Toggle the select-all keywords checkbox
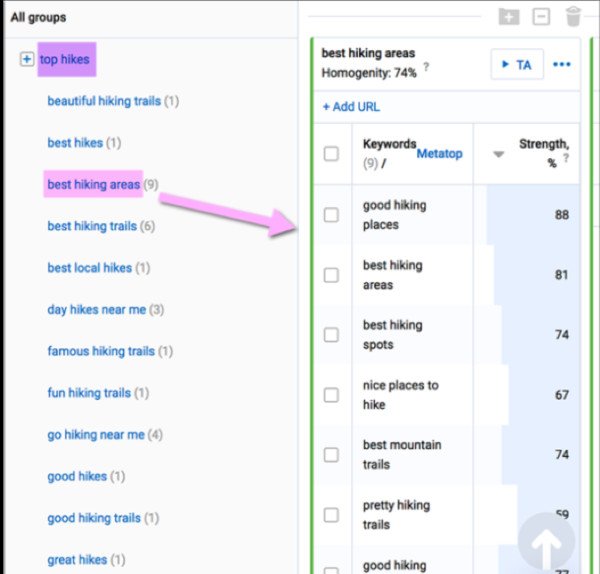The width and height of the screenshot is (600, 574). coord(331,154)
